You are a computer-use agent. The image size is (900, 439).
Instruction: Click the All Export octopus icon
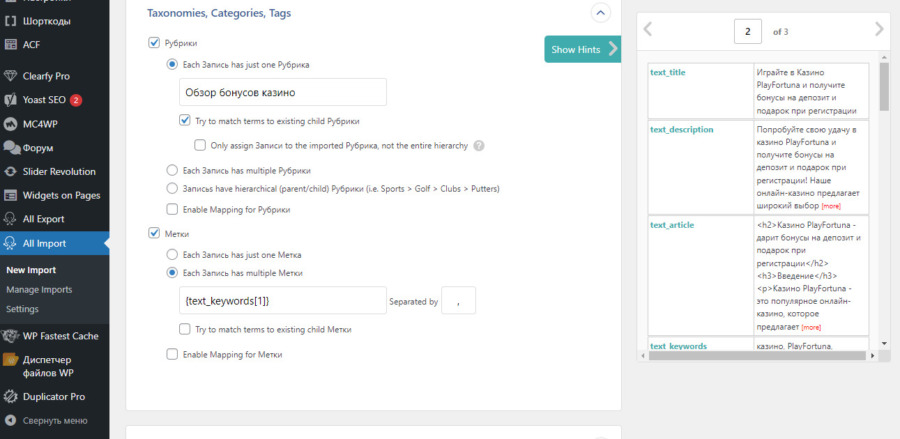tap(10, 219)
